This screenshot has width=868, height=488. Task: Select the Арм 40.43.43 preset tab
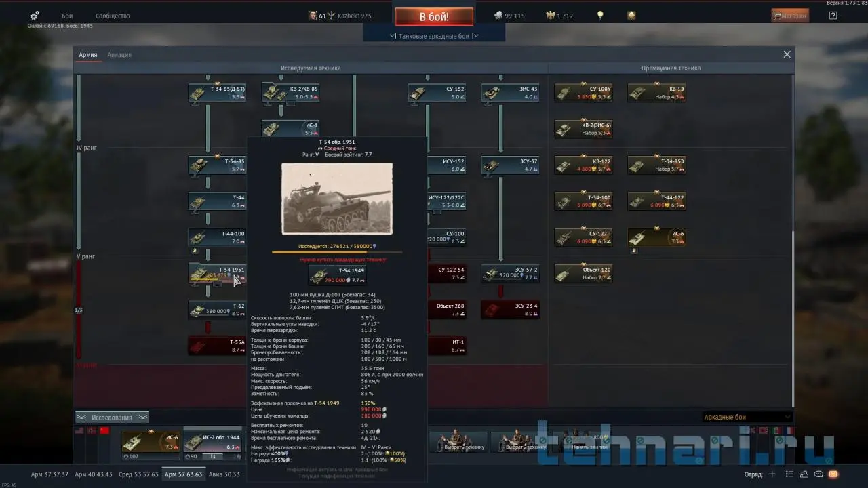click(x=94, y=474)
